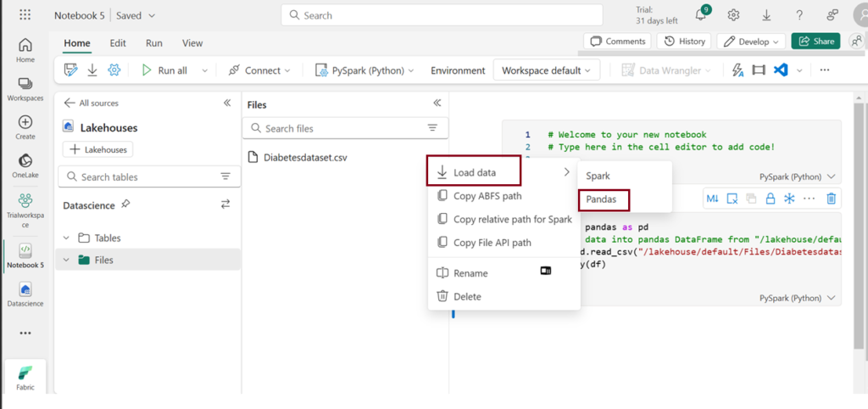This screenshot has height=409, width=868.
Task: Open OneLake in left sidebar
Action: [25, 165]
